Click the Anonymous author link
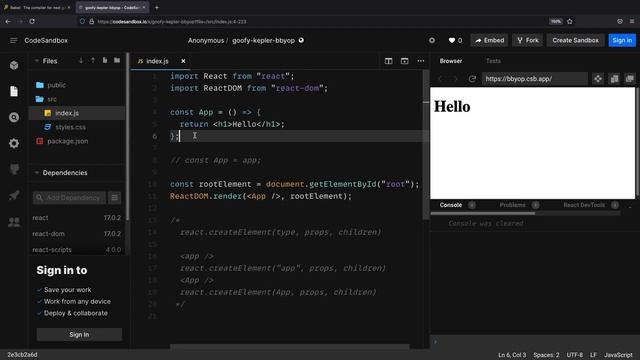This screenshot has height=360, width=640. pyautogui.click(x=206, y=40)
